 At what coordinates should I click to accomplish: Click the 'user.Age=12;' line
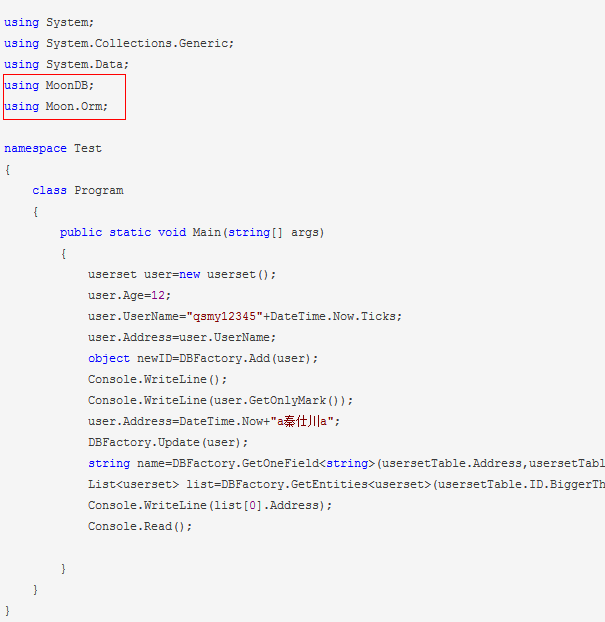129,296
